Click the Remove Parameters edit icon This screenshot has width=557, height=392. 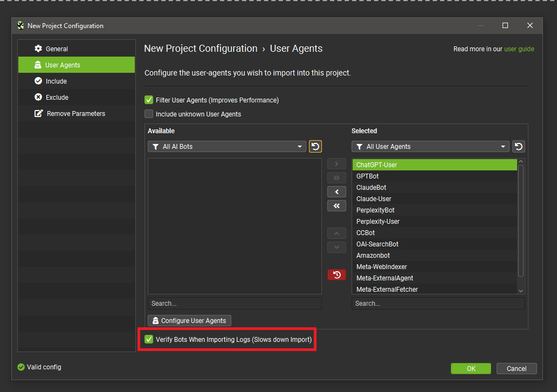[38, 113]
